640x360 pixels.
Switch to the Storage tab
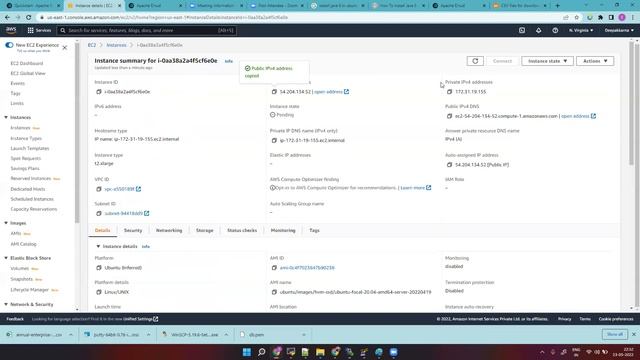(x=204, y=231)
